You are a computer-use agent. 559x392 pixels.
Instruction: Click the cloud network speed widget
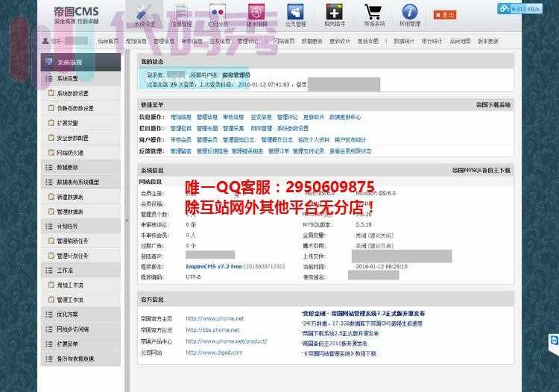pos(519,8)
